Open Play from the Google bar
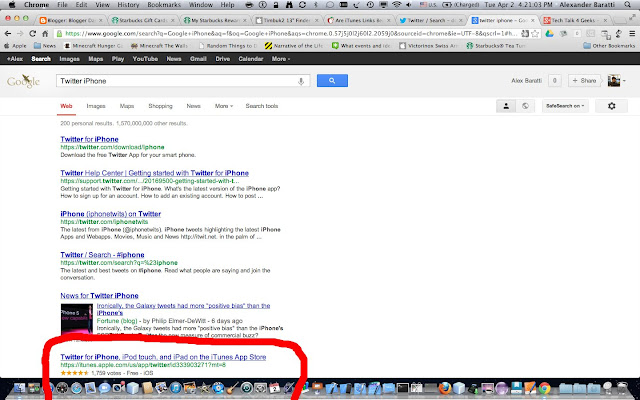640x400 pixels. [118, 59]
